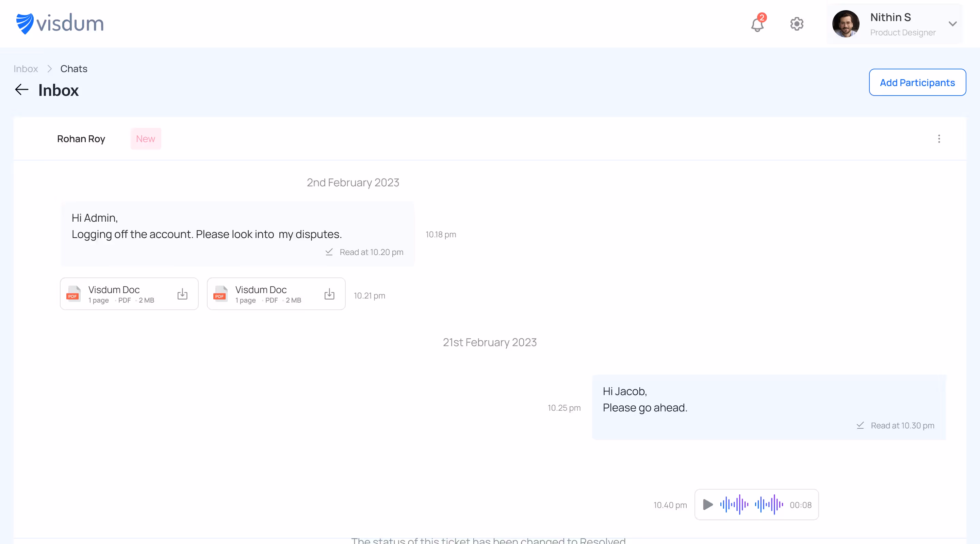Viewport: 980px width, 544px height.
Task: Select Chats in the breadcrumb
Action: [x=74, y=69]
